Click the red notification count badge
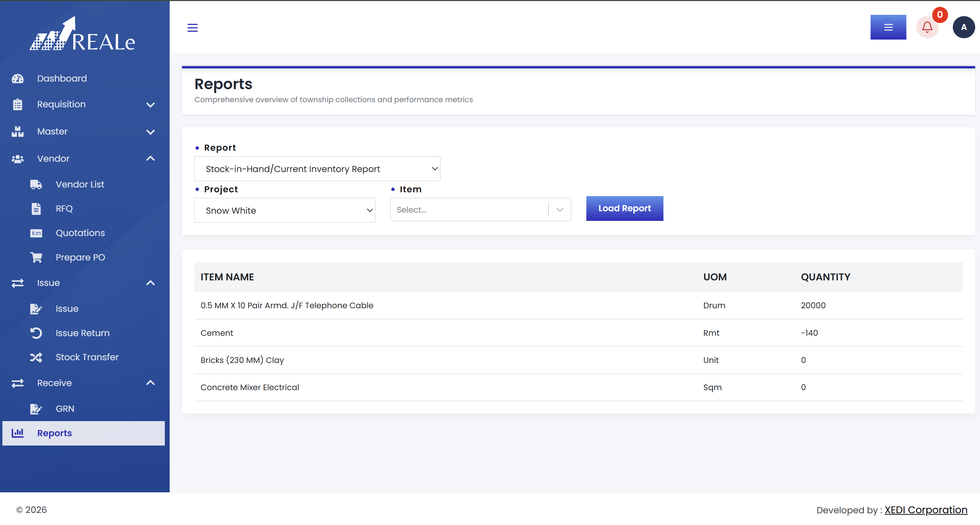The width and height of the screenshot is (980, 525). (x=940, y=14)
